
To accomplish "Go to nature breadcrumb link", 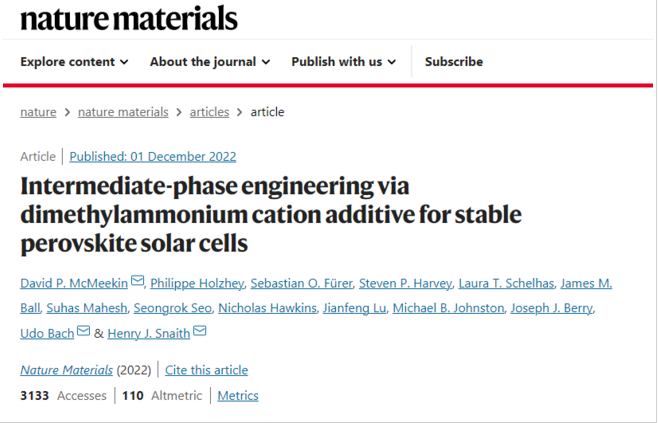I will click(38, 112).
